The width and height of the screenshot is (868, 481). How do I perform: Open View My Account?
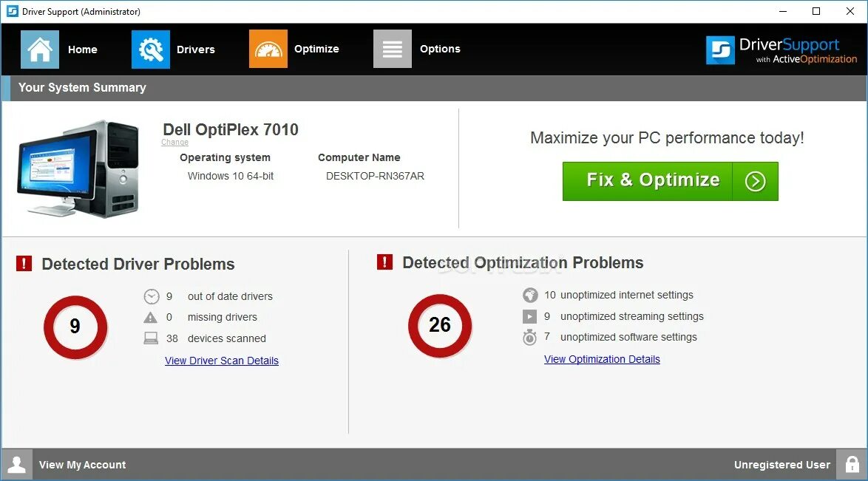tap(82, 465)
